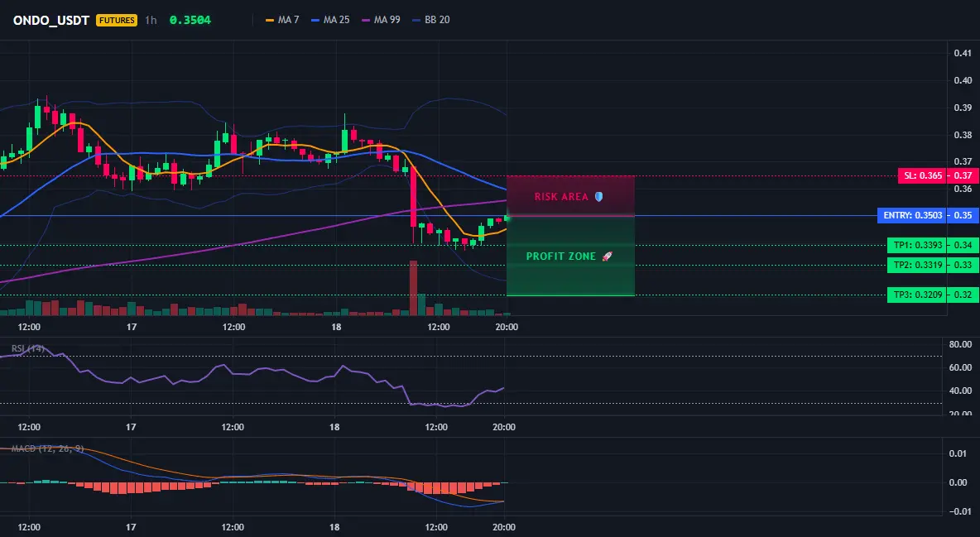Toggle the MA 7 legend entry
This screenshot has width=980, height=537.
click(x=282, y=20)
